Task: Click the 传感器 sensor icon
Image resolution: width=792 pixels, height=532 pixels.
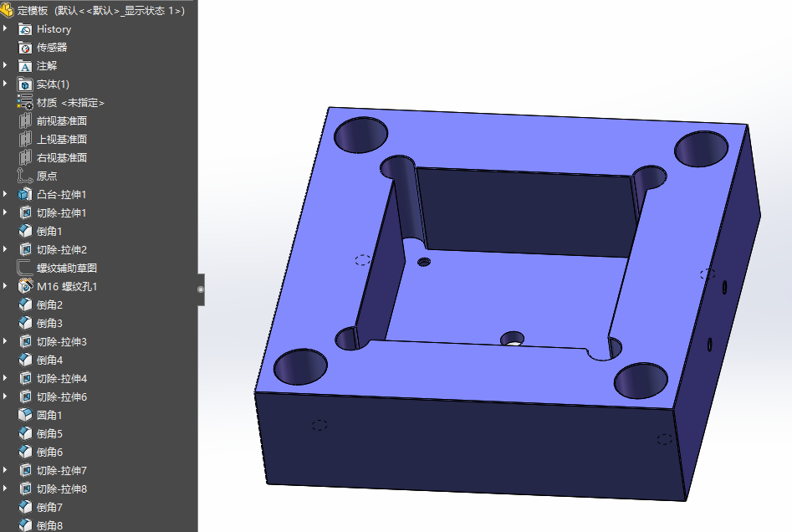Action: pos(25,48)
